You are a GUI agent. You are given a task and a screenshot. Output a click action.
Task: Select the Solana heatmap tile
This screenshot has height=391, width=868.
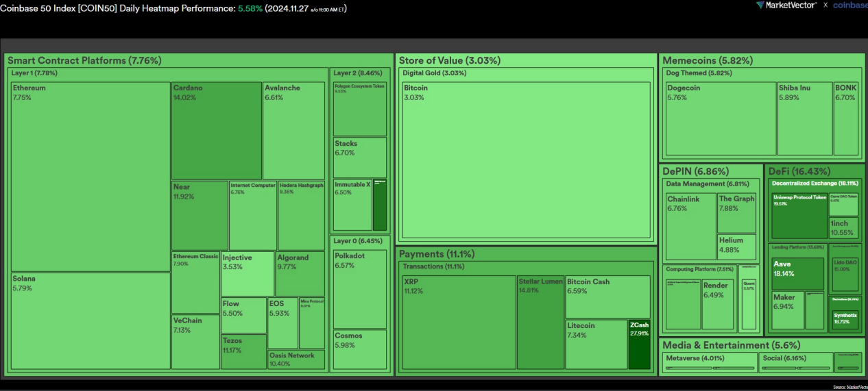pos(91,320)
